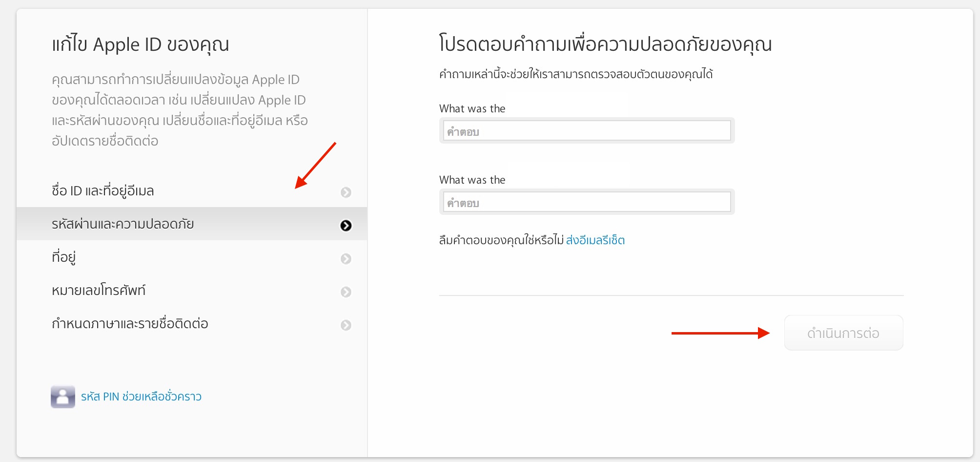Screen dimensions: 980x462
Task: Open the ชื่อ ID และที่อยู่อีเมล section
Action: [x=103, y=191]
